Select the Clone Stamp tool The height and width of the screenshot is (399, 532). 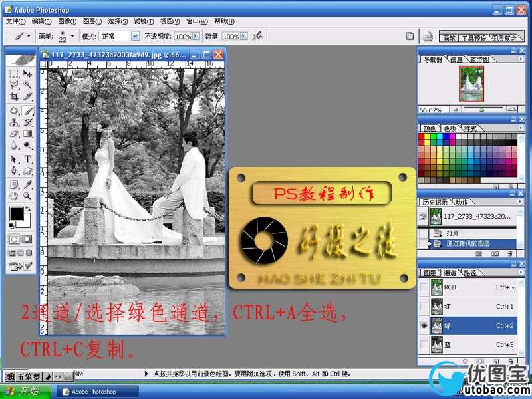[x=14, y=122]
